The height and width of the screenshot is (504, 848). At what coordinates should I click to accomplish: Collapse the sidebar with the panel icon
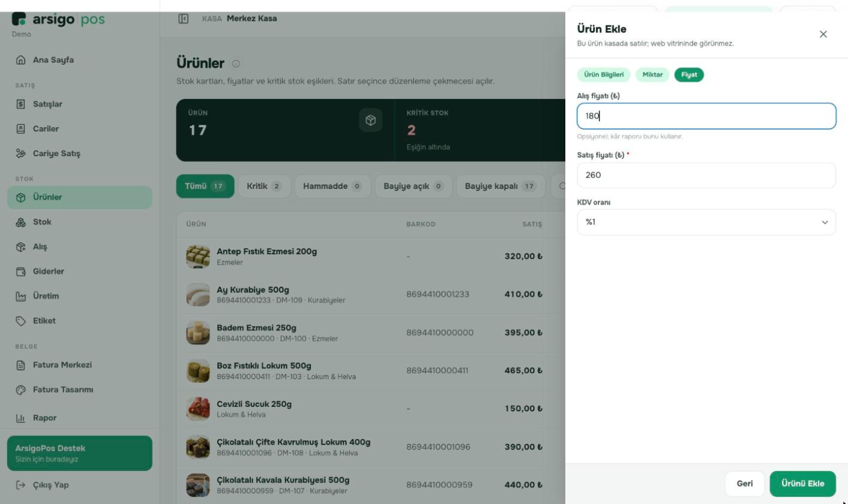click(184, 19)
